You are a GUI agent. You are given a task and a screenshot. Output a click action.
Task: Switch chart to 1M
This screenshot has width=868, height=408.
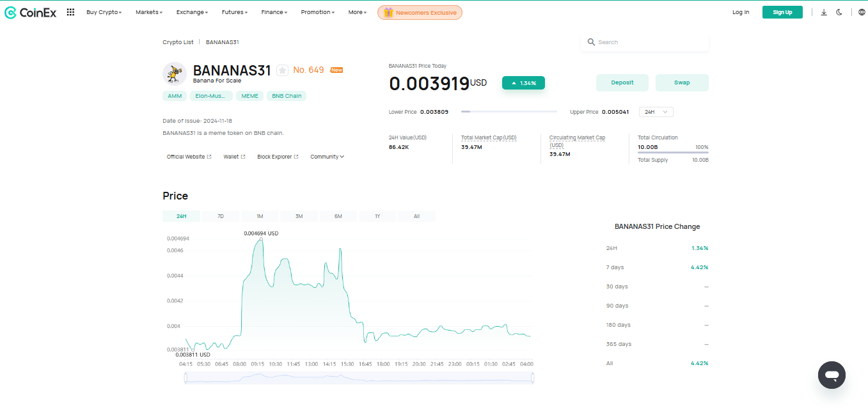point(260,216)
